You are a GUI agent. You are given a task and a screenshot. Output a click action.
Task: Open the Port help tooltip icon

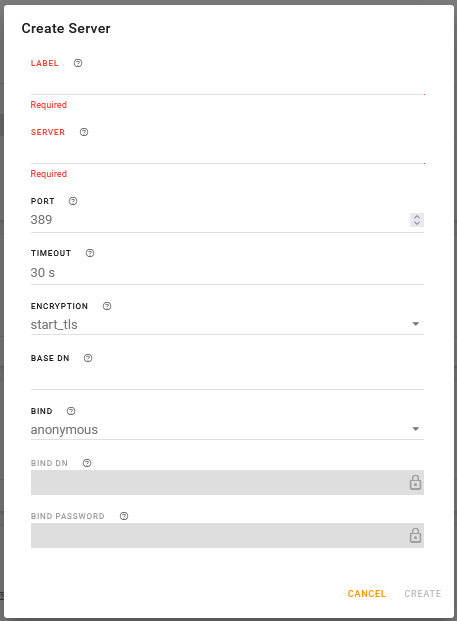point(73,201)
